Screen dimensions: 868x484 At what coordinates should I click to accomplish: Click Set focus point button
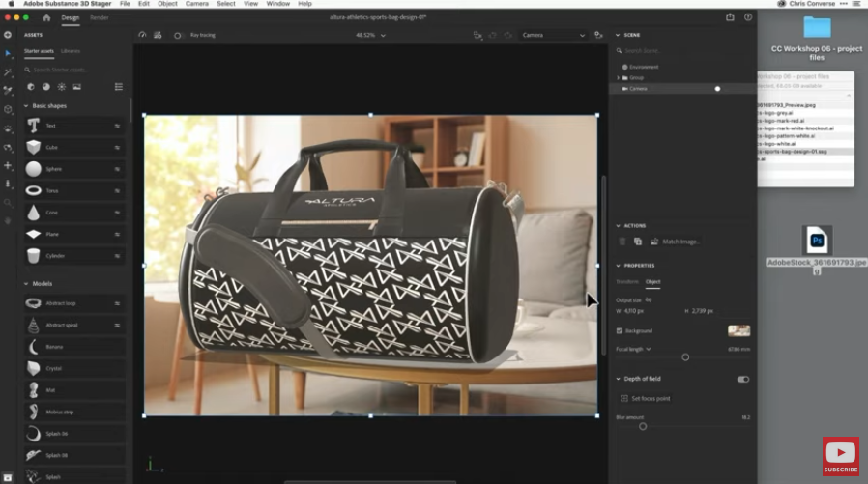[646, 398]
